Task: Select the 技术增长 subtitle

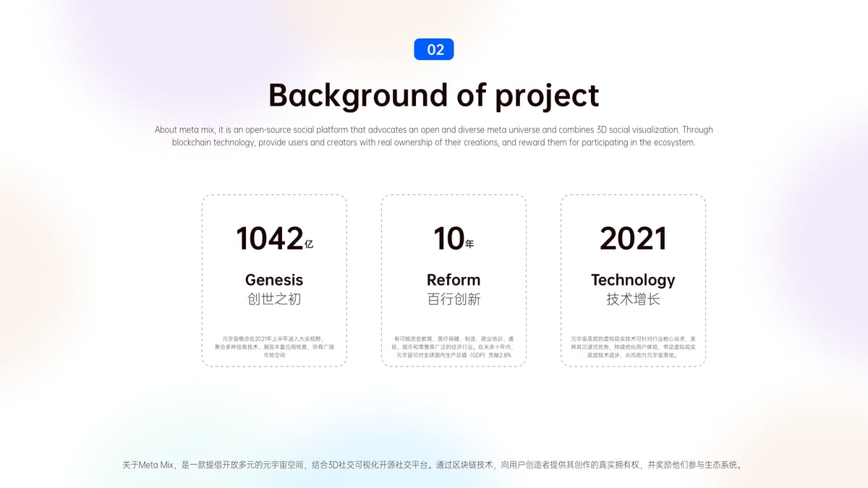Action: point(633,299)
